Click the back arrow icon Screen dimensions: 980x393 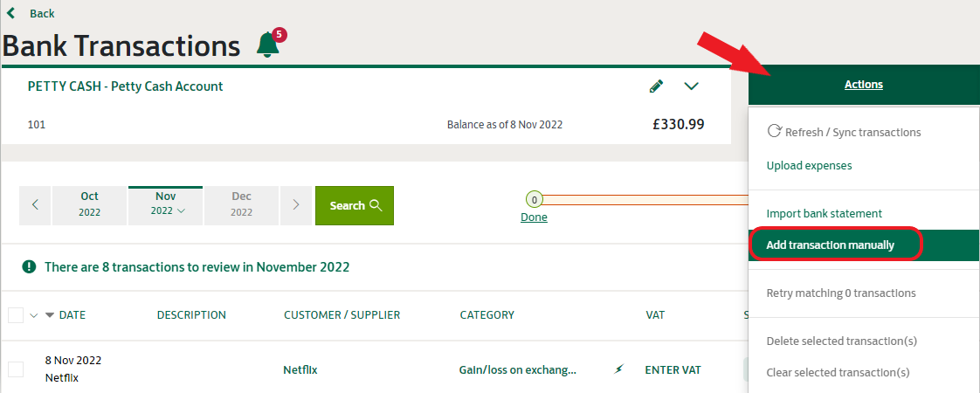10,12
